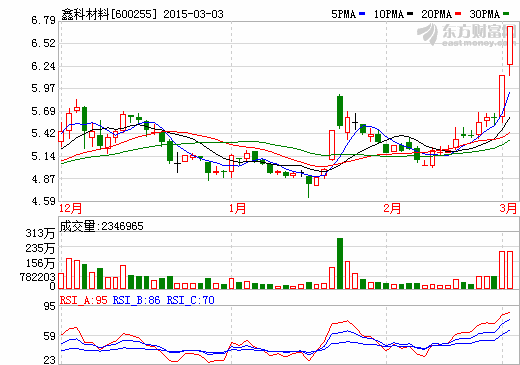Screen dimensions: 520x365
Task: Click the 12月 axis label
Action: pos(70,208)
